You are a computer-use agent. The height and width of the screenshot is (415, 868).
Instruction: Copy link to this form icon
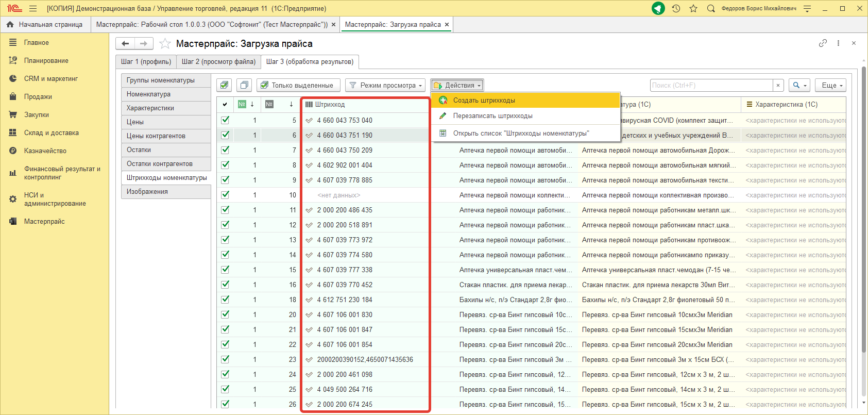[x=823, y=43]
